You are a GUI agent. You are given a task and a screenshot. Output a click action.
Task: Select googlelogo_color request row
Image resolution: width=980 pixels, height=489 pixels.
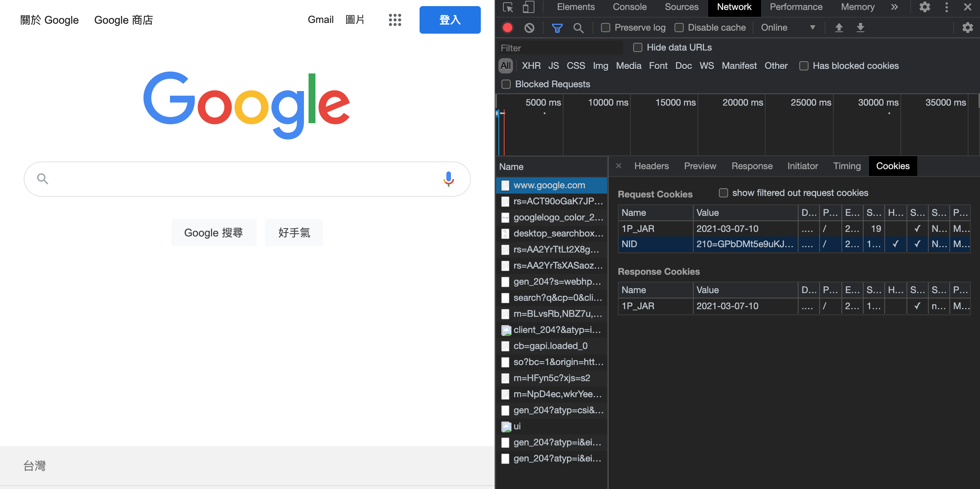pyautogui.click(x=552, y=217)
